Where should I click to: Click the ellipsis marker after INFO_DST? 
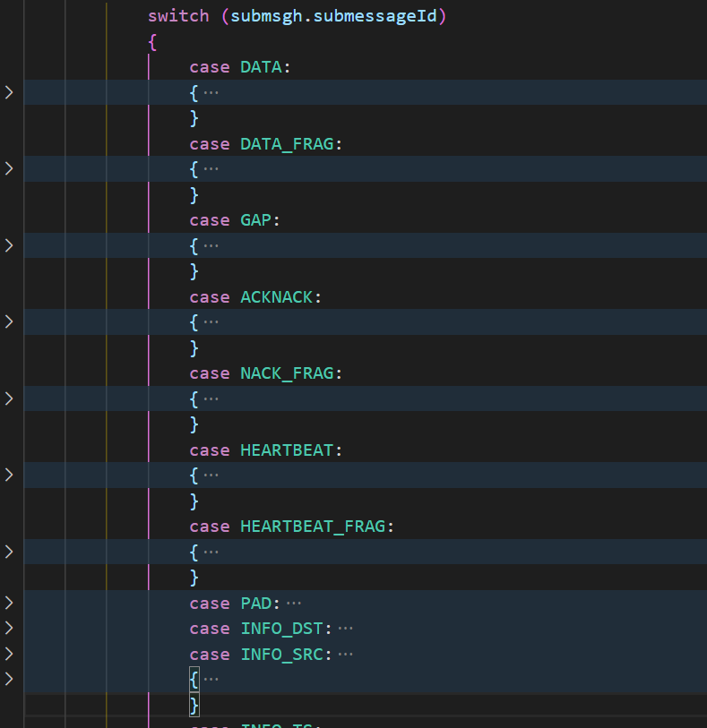(345, 629)
